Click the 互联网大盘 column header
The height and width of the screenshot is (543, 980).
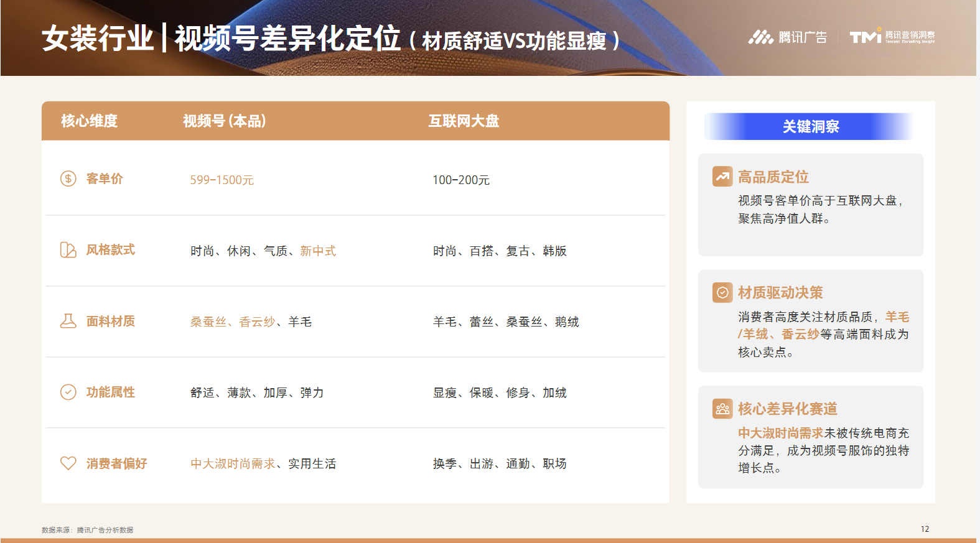click(464, 121)
